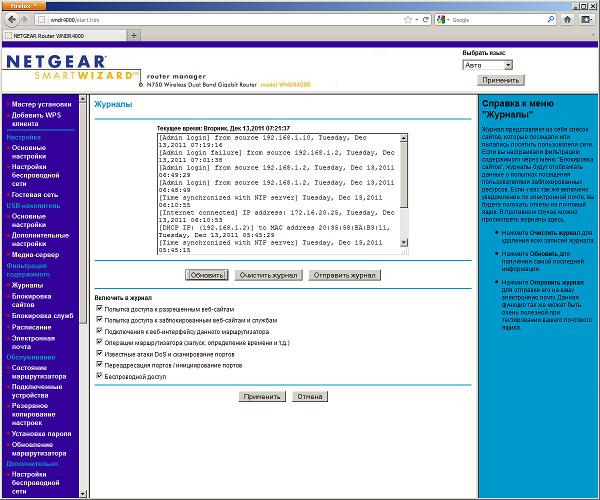The height and width of the screenshot is (500, 600).
Task: Open Обновление маршрутизатора menu item
Action: pos(39,449)
